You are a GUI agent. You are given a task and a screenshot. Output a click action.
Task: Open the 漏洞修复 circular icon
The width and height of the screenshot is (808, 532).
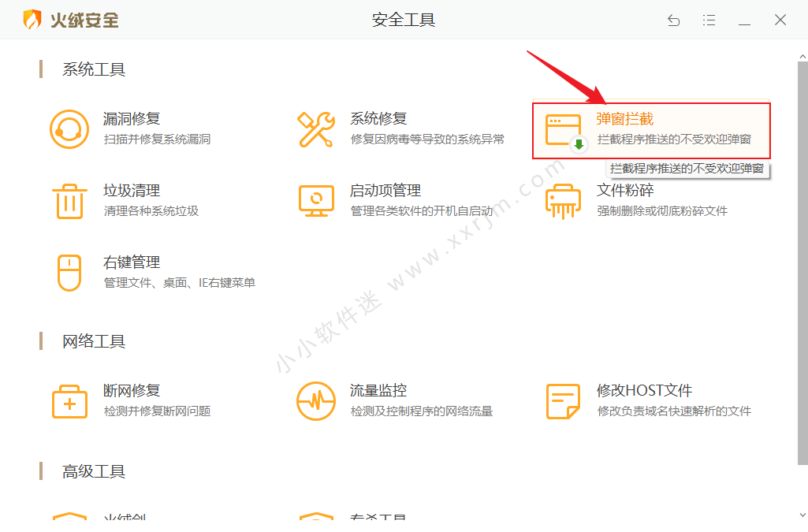(x=69, y=129)
